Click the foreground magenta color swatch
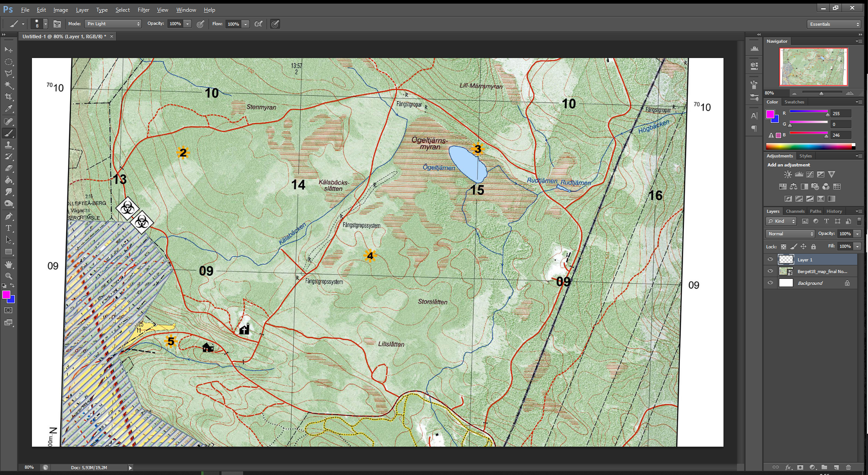The image size is (868, 475). click(6, 295)
